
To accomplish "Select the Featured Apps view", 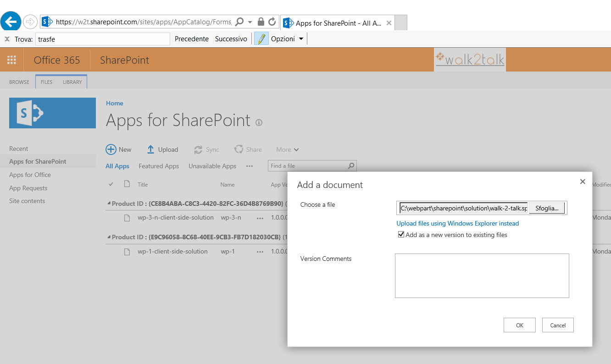I will pos(159,166).
